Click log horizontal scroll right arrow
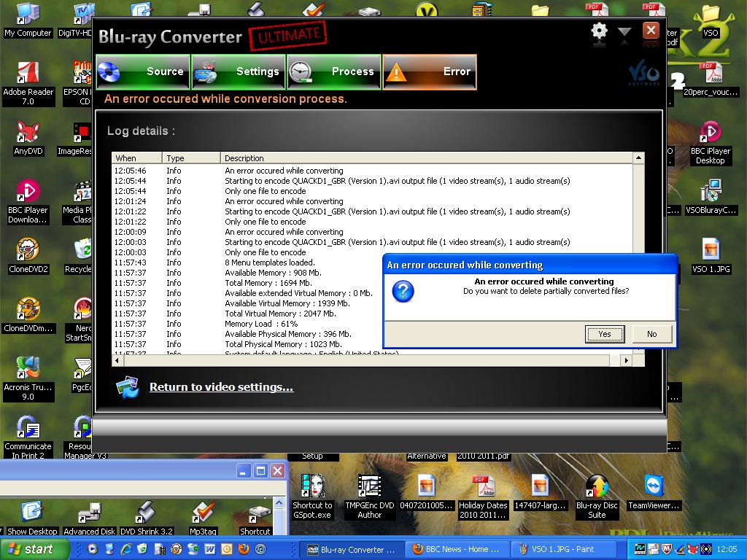Image resolution: width=747 pixels, height=560 pixels. coord(627,360)
